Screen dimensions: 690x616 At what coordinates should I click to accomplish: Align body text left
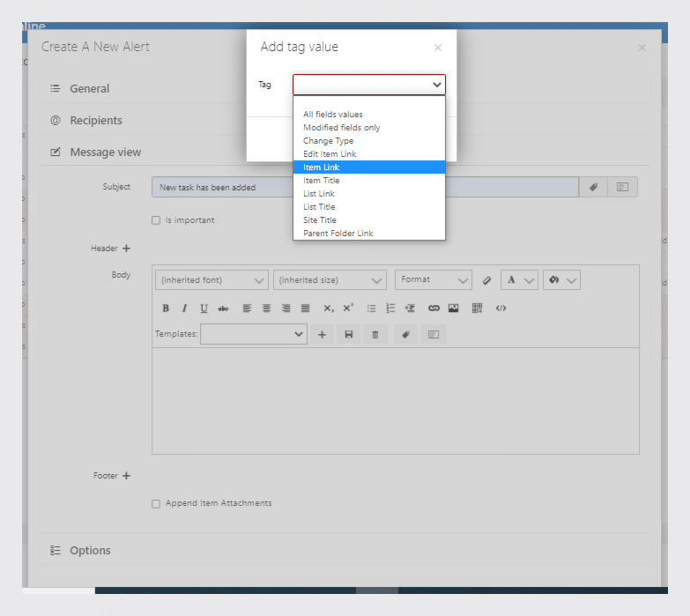[247, 308]
